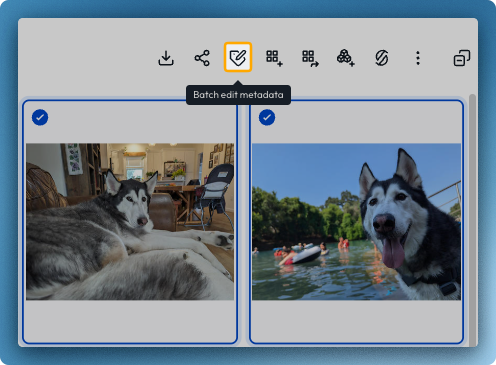Click the grid-with-plus add to collection icon
The width and height of the screenshot is (496, 365).
tap(274, 58)
